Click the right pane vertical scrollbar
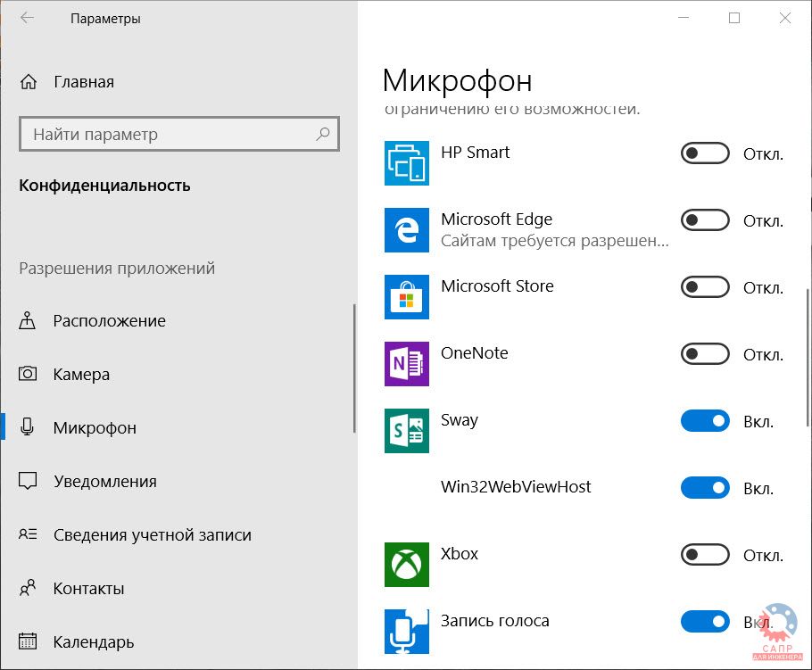 [808, 357]
